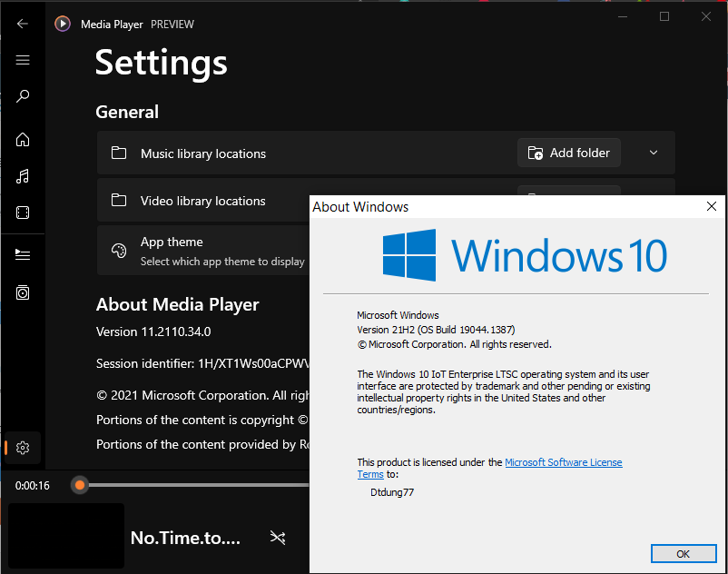Click OK in About Windows dialog

[684, 554]
